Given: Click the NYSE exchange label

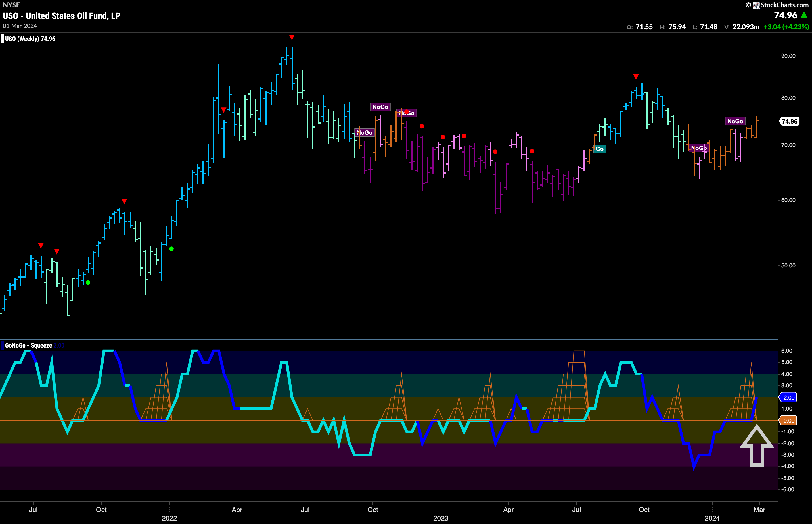Looking at the screenshot, I should click(11, 5).
